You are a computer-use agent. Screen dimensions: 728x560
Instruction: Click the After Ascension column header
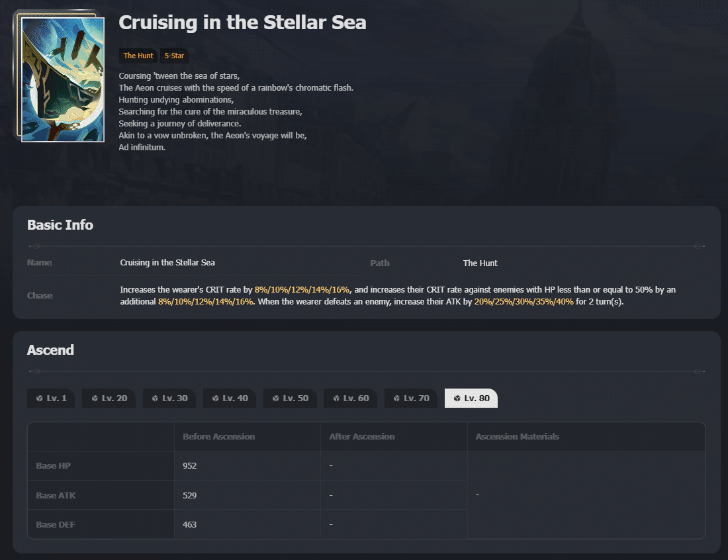[x=361, y=437]
